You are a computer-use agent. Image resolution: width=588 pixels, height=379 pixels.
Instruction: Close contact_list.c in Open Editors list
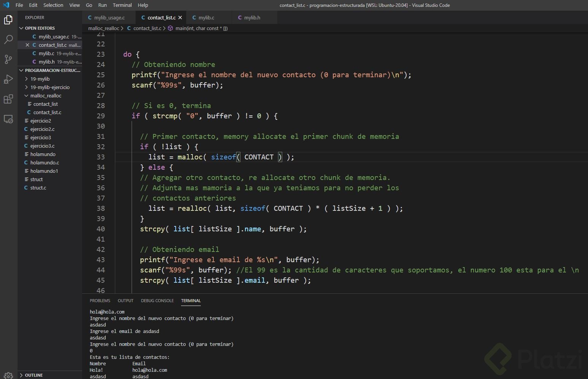(x=27, y=45)
